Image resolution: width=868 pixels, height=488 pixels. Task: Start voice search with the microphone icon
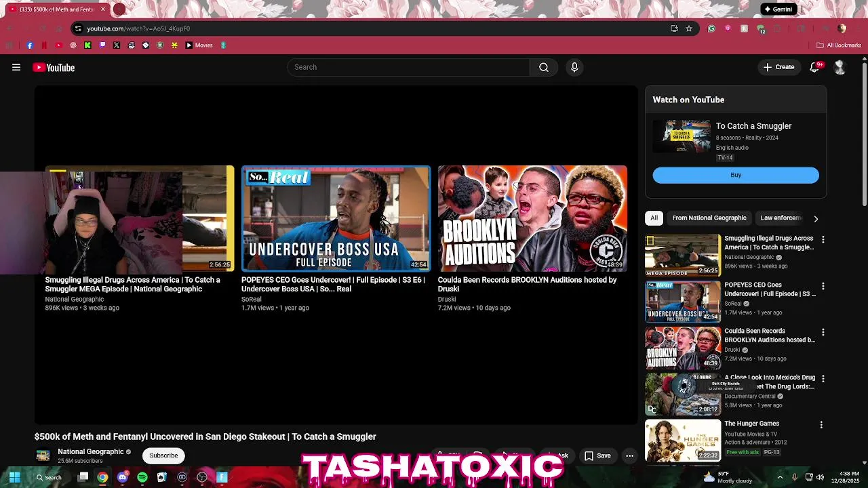click(x=574, y=67)
